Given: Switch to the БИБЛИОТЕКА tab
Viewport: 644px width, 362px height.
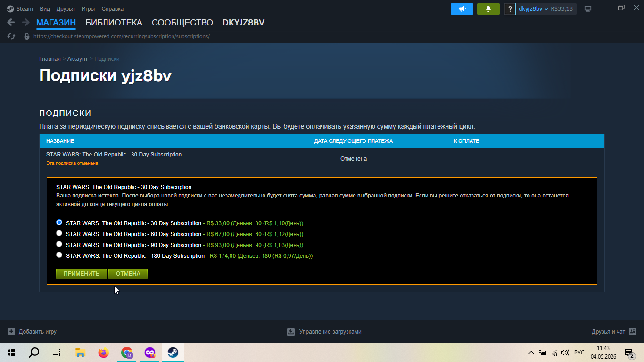Looking at the screenshot, I should [114, 23].
